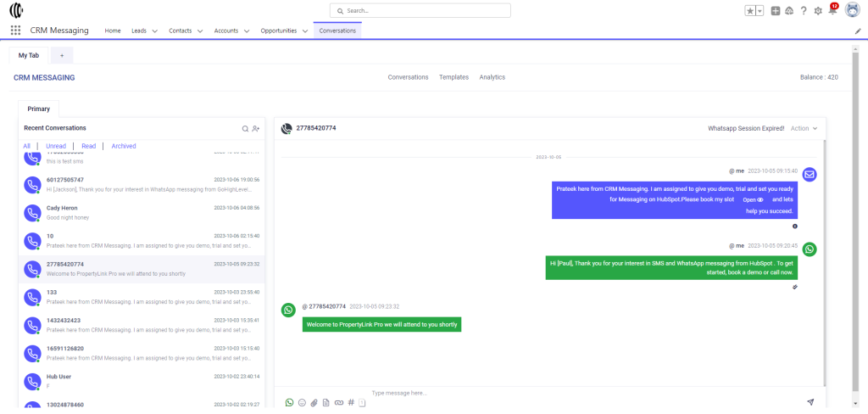This screenshot has height=414, width=868.
Task: Select the Conversations navigation tab
Action: (337, 31)
